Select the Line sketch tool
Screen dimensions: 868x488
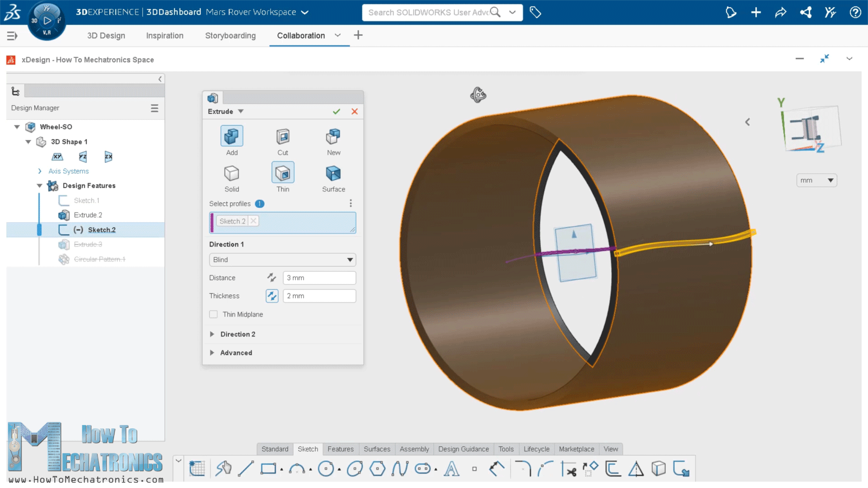point(246,468)
